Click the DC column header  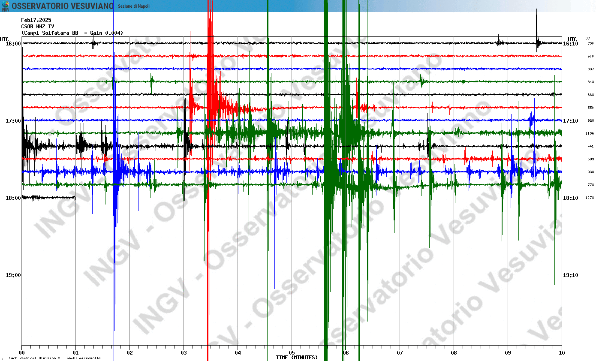[x=587, y=38]
